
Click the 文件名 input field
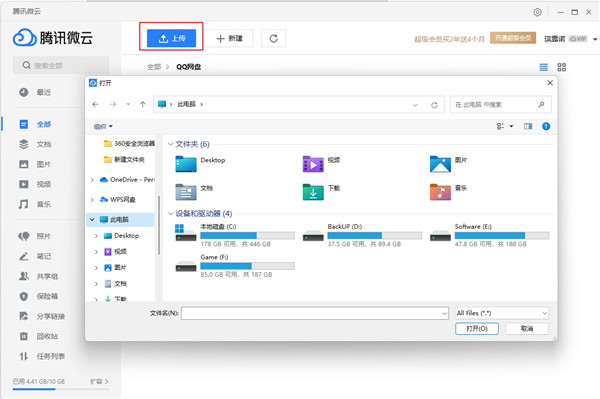point(315,313)
